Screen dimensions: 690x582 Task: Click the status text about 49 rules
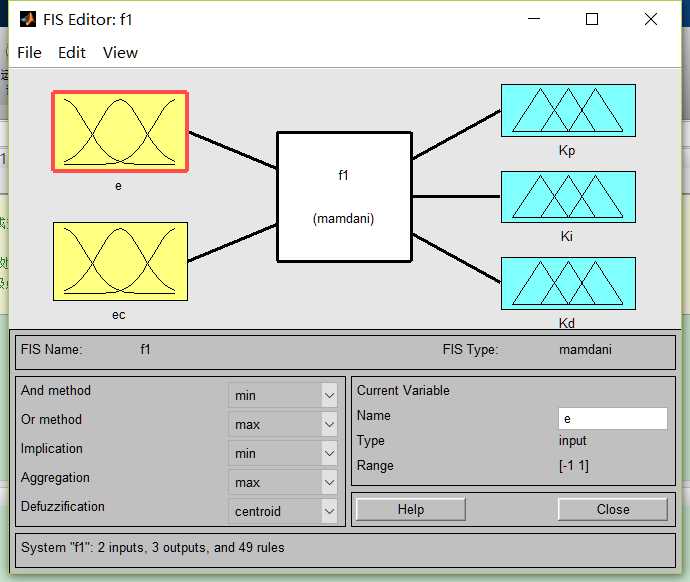point(153,548)
